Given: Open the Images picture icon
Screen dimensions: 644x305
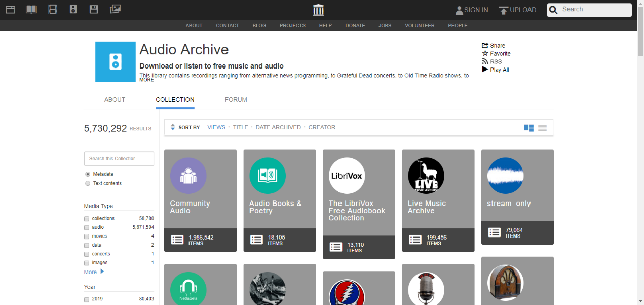Looking at the screenshot, I should [x=115, y=9].
